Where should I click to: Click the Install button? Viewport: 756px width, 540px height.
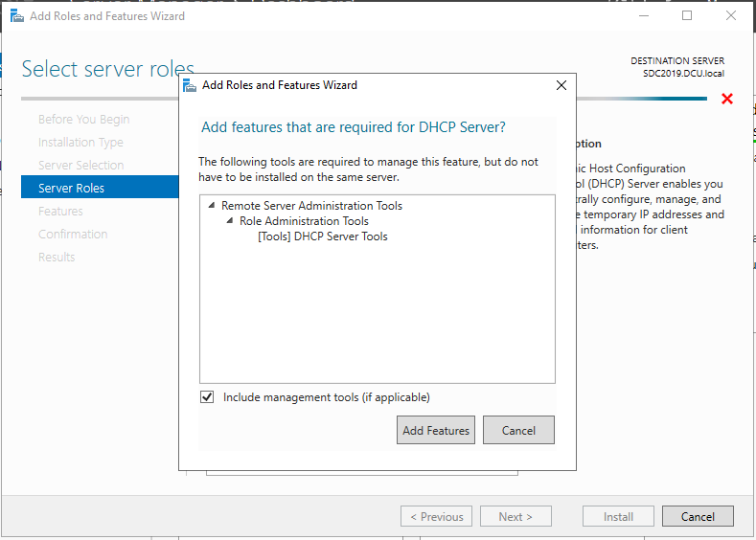click(618, 516)
